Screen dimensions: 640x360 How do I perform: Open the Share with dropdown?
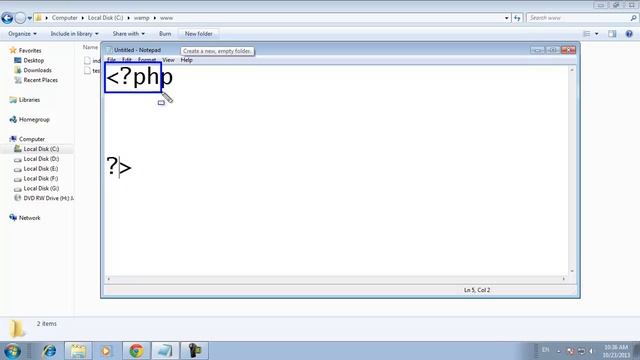click(129, 33)
